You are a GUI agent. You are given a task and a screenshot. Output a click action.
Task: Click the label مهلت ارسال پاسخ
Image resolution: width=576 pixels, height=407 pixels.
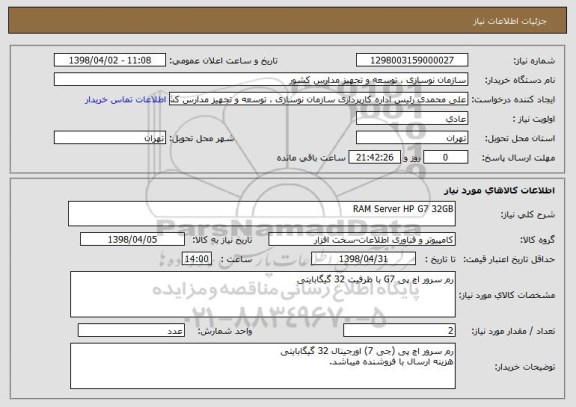click(x=518, y=158)
